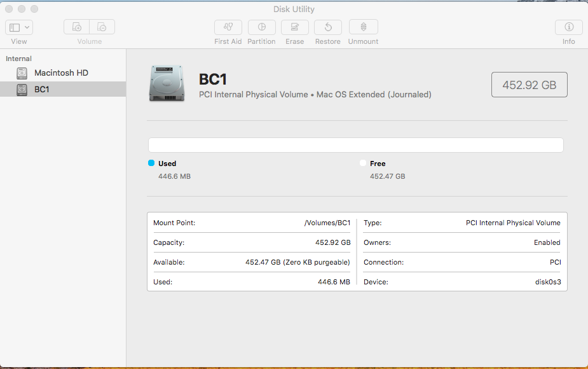Click the BC1 drive icon in sidebar

(22, 90)
